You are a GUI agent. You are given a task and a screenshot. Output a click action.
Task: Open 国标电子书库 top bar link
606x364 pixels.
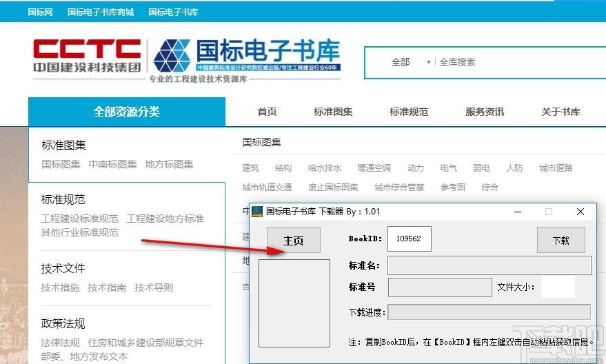click(173, 12)
